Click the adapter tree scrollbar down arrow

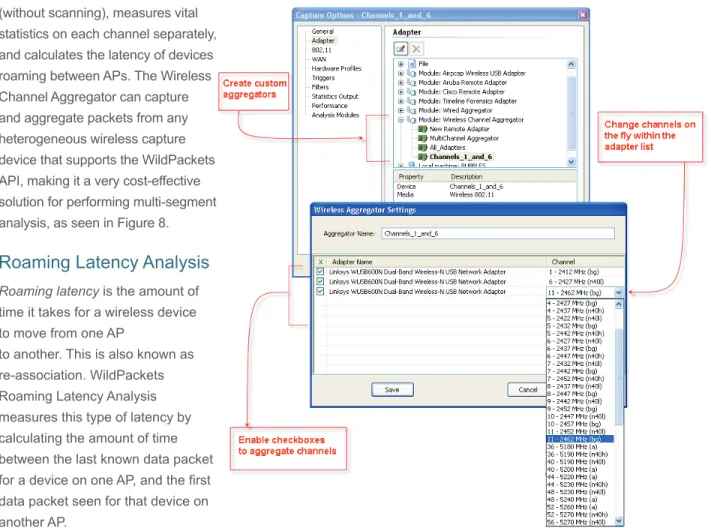(x=571, y=161)
